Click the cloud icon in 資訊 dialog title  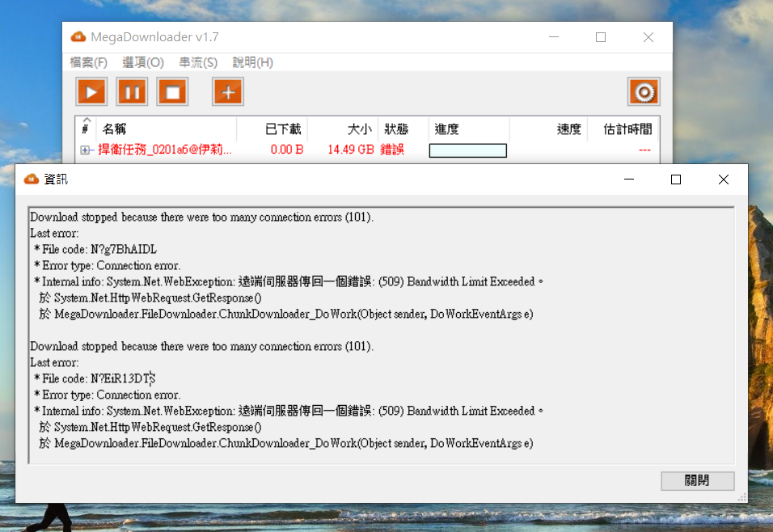pyautogui.click(x=32, y=179)
